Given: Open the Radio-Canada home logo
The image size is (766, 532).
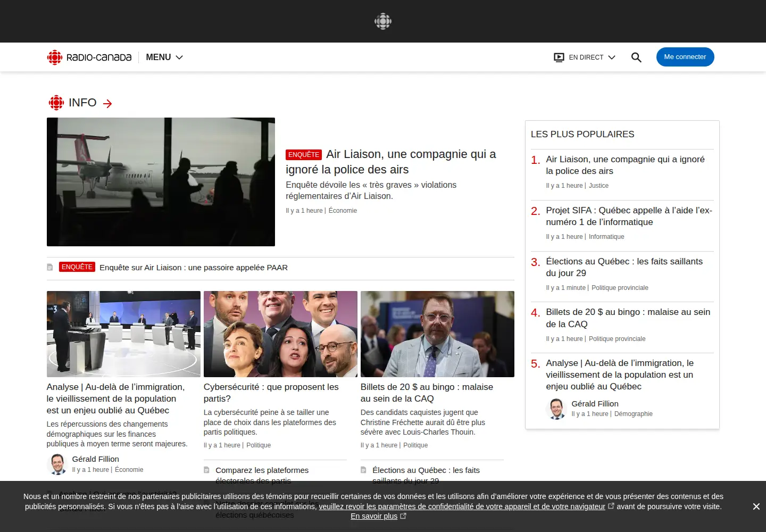Looking at the screenshot, I should [89, 57].
